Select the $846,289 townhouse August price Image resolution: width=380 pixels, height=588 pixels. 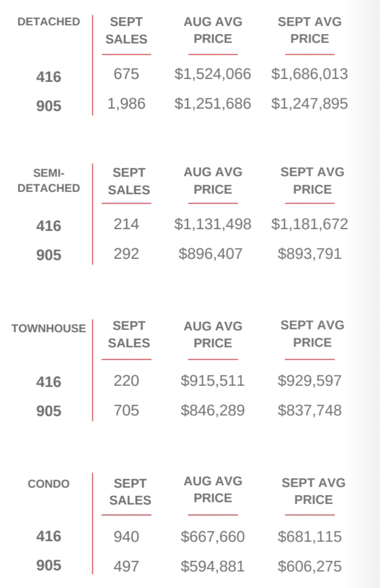[213, 411]
